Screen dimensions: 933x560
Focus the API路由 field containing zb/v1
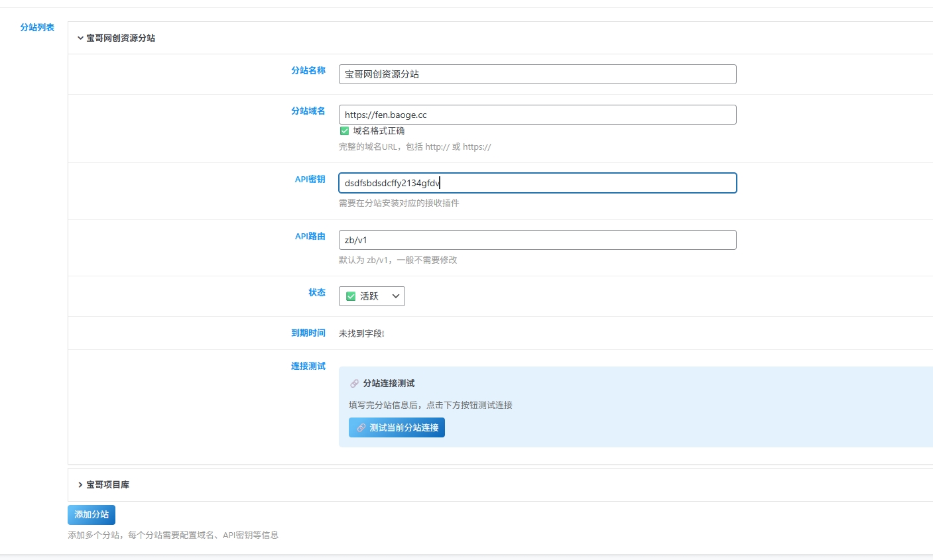pyautogui.click(x=538, y=240)
